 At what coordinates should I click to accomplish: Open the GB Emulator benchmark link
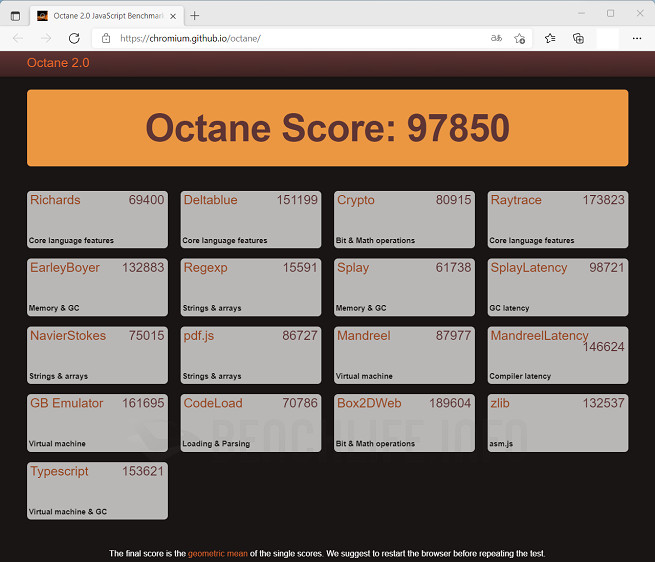tap(66, 403)
